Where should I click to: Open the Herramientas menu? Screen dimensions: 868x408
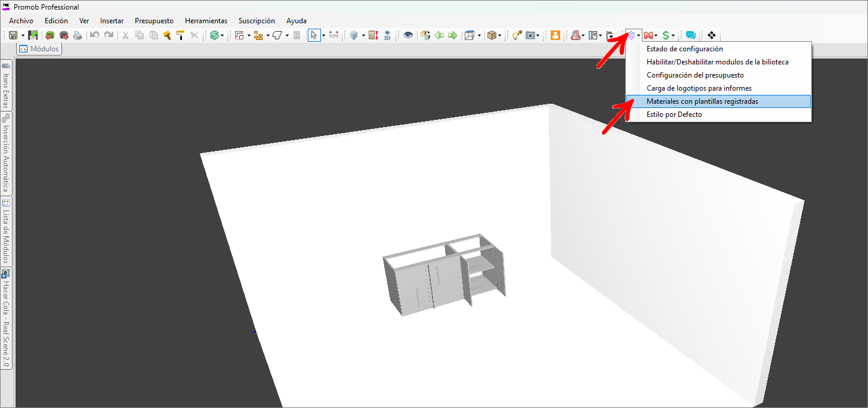(x=206, y=21)
